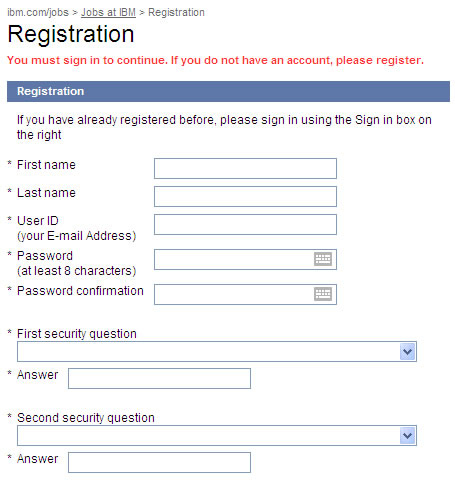Click the First name label
Image resolution: width=455 pixels, height=485 pixels.
coord(46,165)
